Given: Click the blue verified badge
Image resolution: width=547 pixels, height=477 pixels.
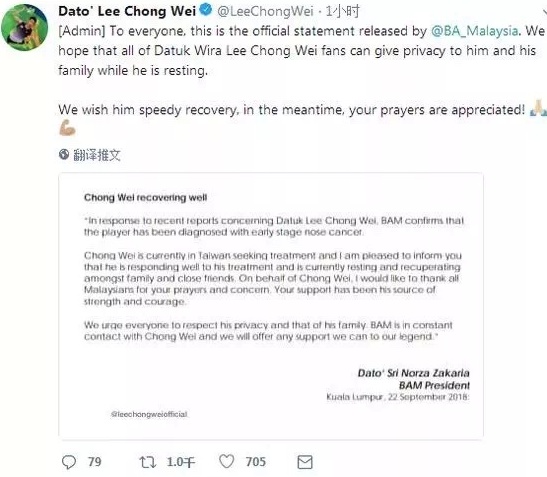Looking at the screenshot, I should click(206, 10).
